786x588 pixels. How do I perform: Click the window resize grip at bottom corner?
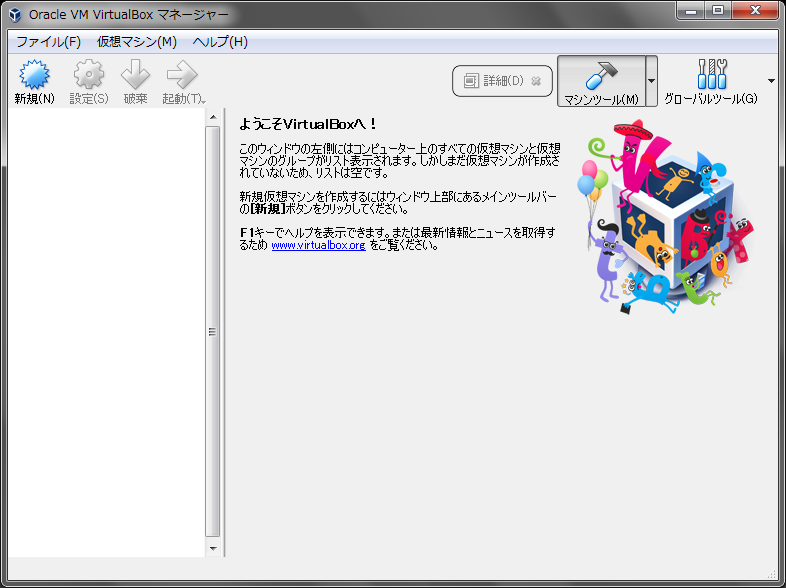tap(771, 573)
